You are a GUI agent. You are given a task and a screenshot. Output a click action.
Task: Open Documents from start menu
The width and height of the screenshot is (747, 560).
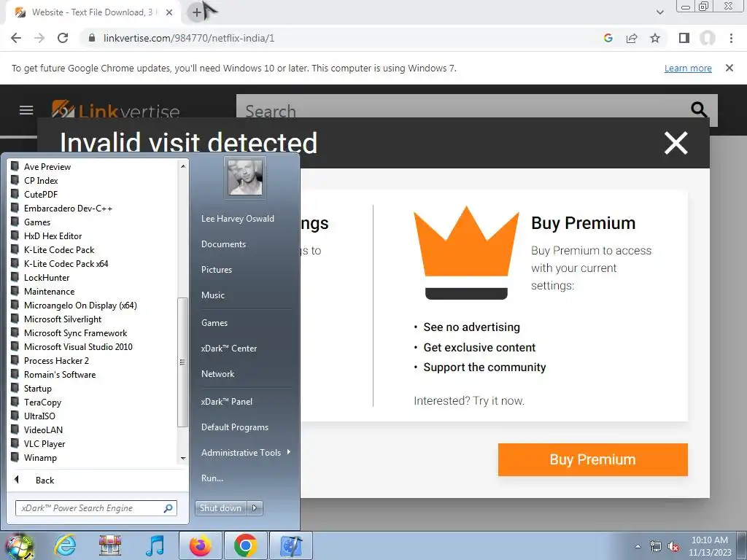223,244
